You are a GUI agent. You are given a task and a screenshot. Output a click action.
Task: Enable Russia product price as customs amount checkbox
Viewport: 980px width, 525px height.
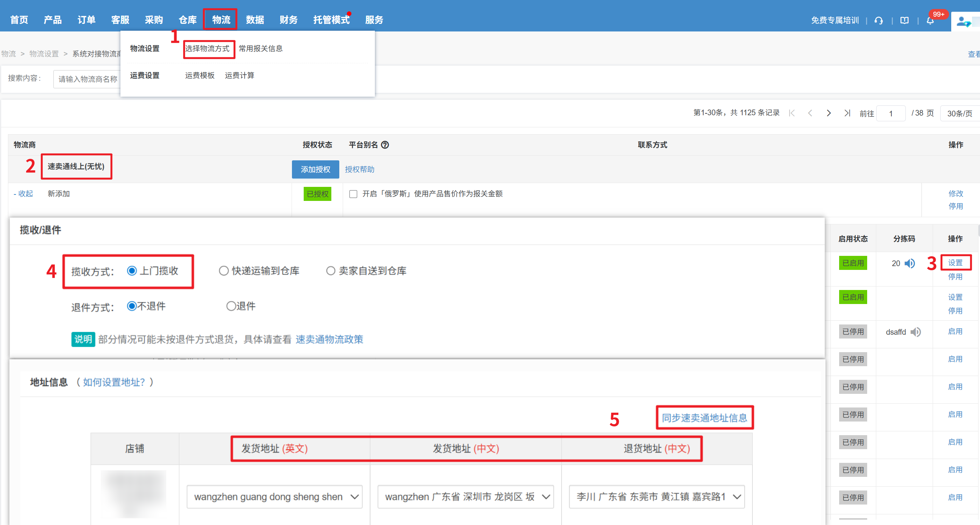(353, 194)
